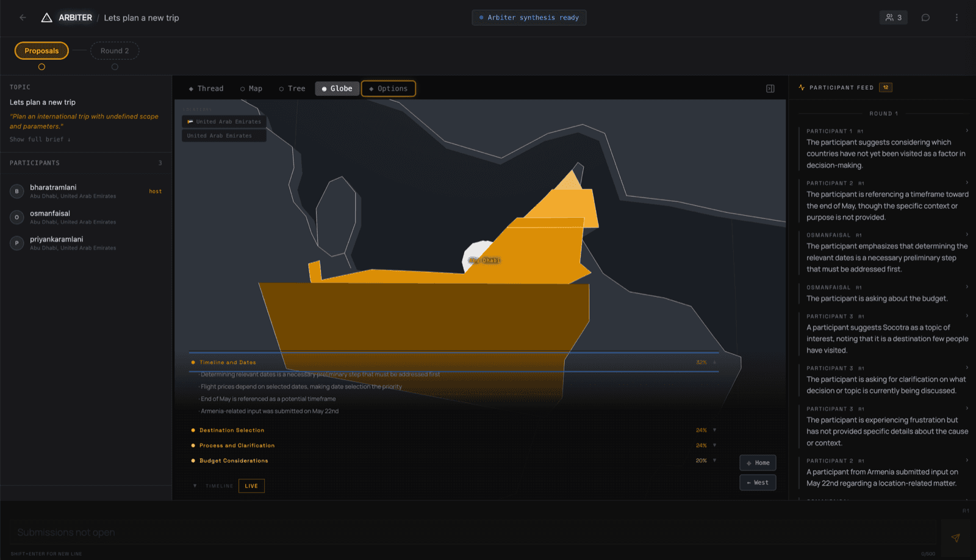Click the 'Flight prices depend on selected dates' bullet

click(x=301, y=387)
